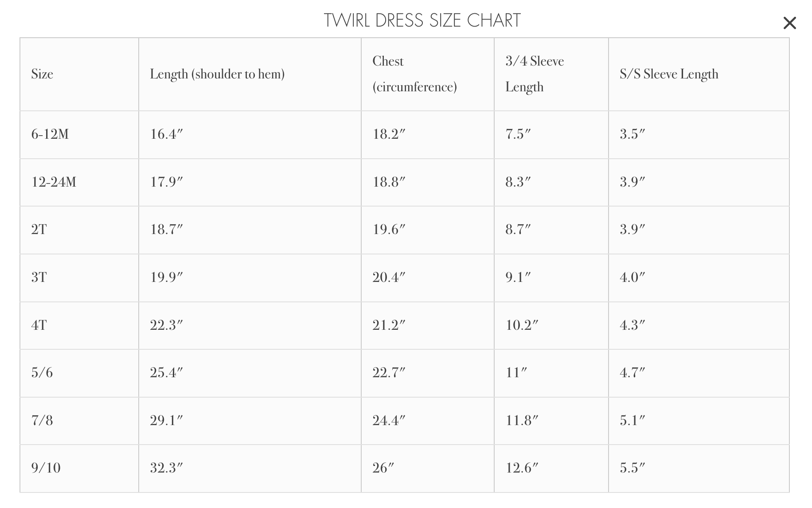Click the 16.4″ length value
Screen dimensions: 812x508
[166, 134]
